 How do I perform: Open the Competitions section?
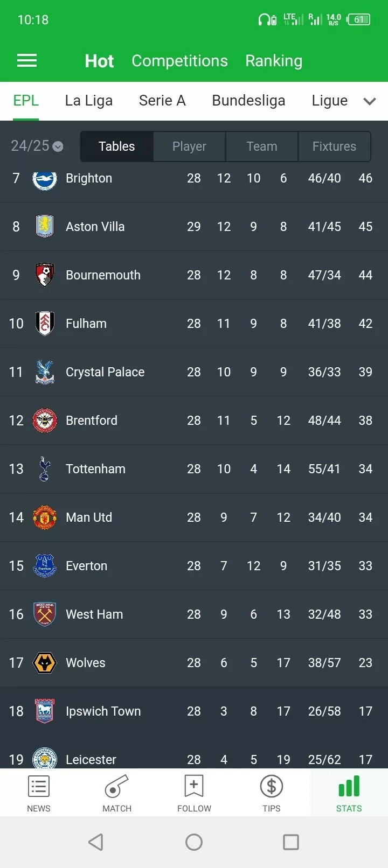point(179,61)
